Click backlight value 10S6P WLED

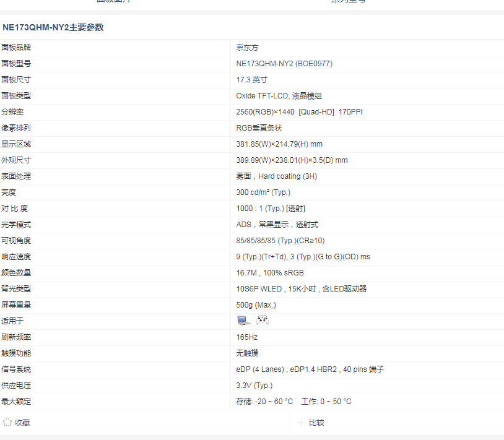(259, 289)
